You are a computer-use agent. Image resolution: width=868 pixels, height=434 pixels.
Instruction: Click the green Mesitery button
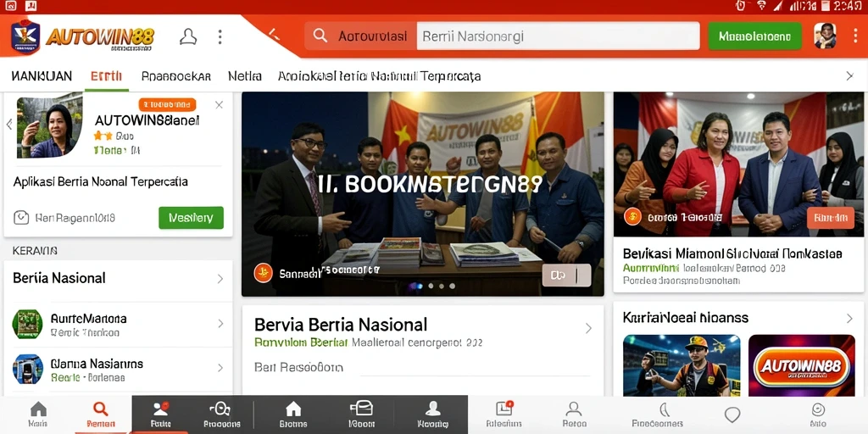pos(191,218)
